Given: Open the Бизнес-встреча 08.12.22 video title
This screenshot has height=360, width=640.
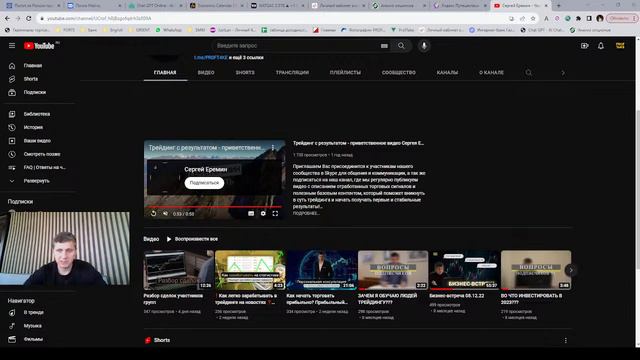Looking at the screenshot, I should coord(457,296).
